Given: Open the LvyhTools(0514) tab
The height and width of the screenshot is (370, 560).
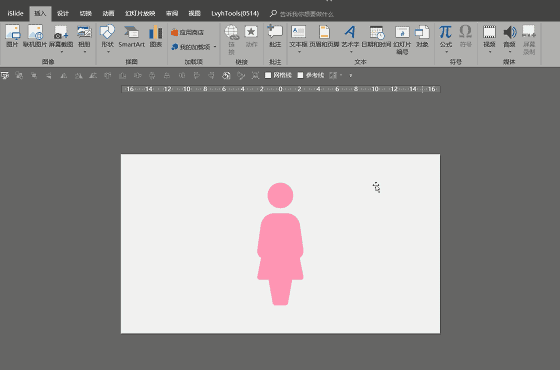Looking at the screenshot, I should tap(235, 14).
